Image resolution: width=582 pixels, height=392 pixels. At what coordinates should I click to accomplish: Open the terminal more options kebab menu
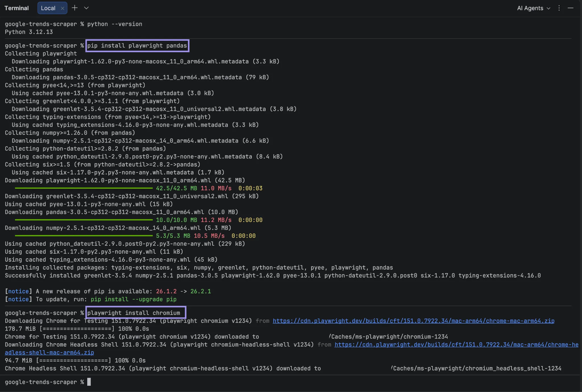tap(559, 8)
